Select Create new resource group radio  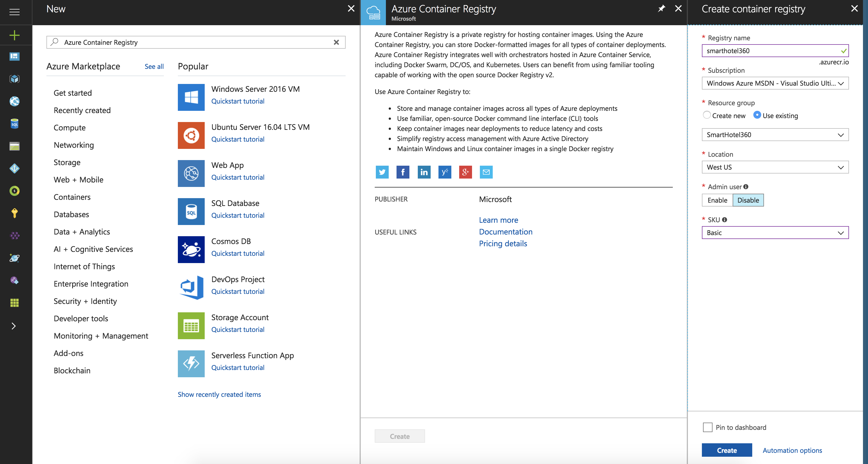click(x=707, y=115)
